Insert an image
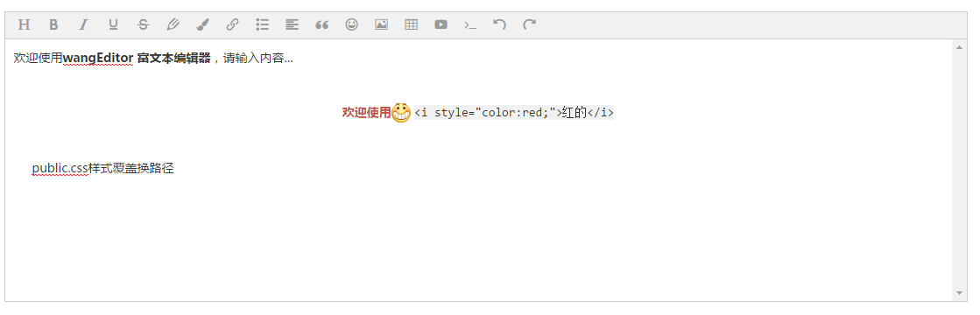This screenshot has width=980, height=315. pos(381,25)
